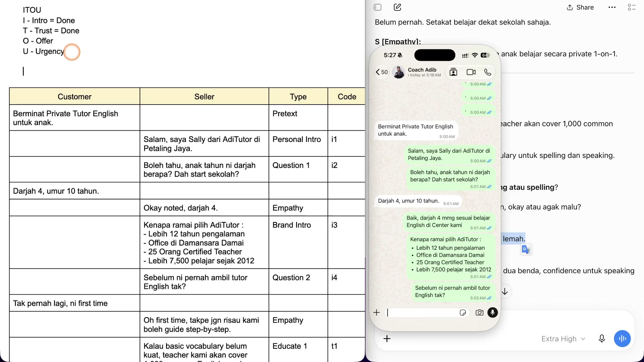Click the dictation microphone in chat composer
644x362 pixels.
(x=602, y=339)
